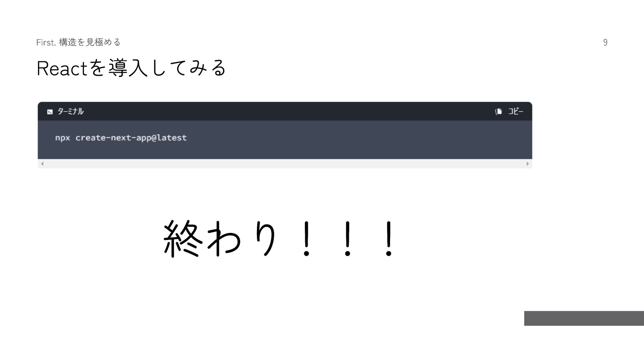Click the copy icon in the code block header
Screen dimensions: 644x362
[x=498, y=111]
